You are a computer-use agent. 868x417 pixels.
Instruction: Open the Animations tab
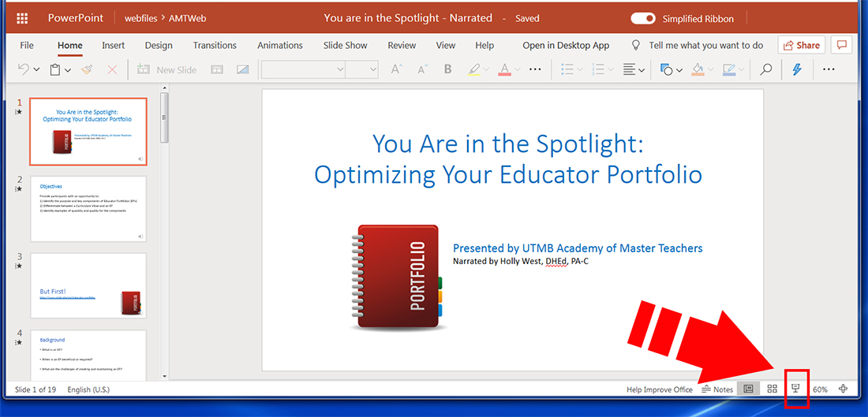[279, 45]
